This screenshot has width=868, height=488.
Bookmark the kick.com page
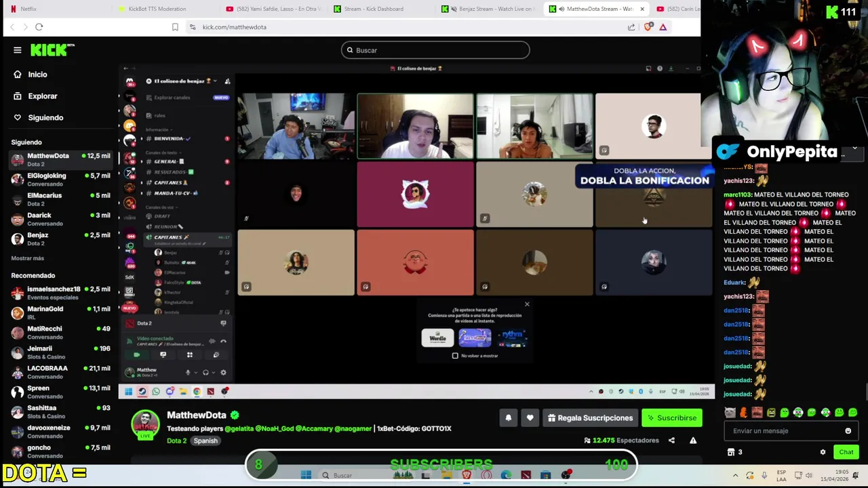click(175, 27)
